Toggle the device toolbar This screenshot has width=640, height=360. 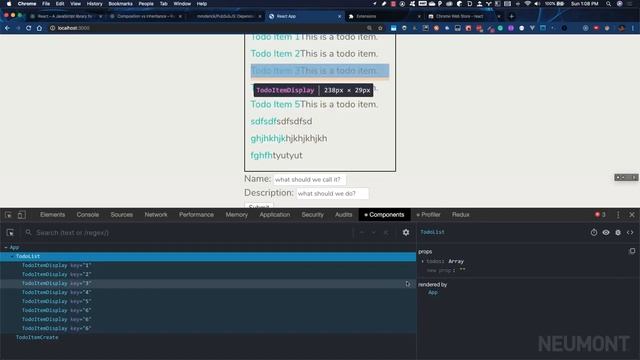pos(22,215)
